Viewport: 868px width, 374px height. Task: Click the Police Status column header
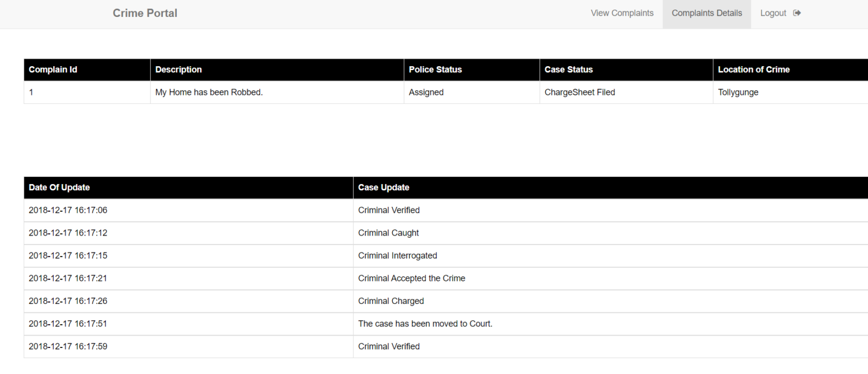[435, 69]
